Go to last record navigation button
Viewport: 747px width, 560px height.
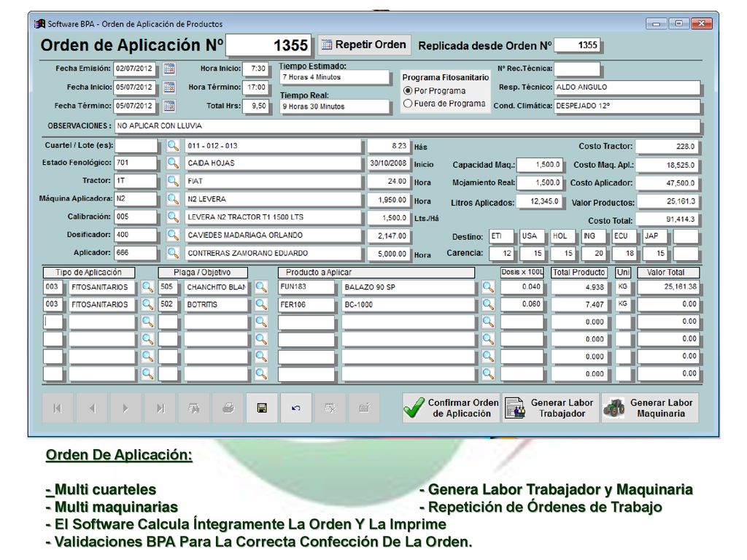(x=160, y=408)
